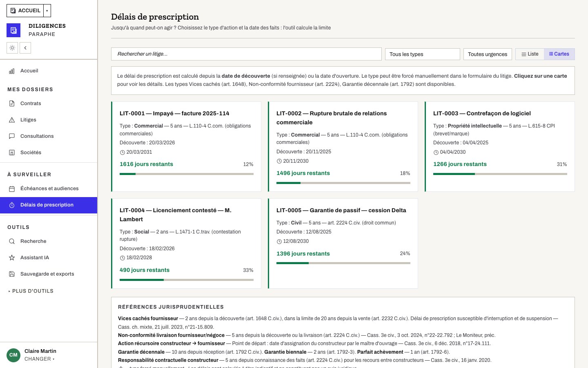Click the '1496 jours restants' text
The height and width of the screenshot is (368, 588).
point(303,173)
